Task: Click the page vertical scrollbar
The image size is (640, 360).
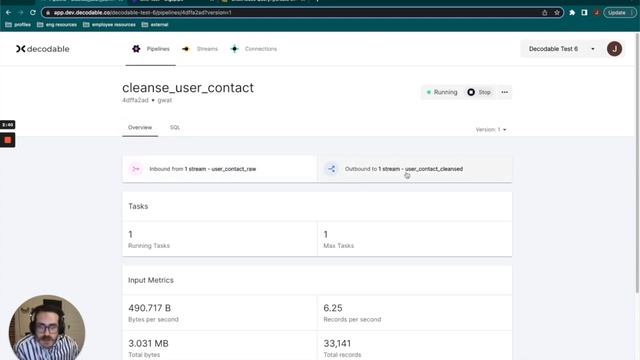Action: pos(638,163)
